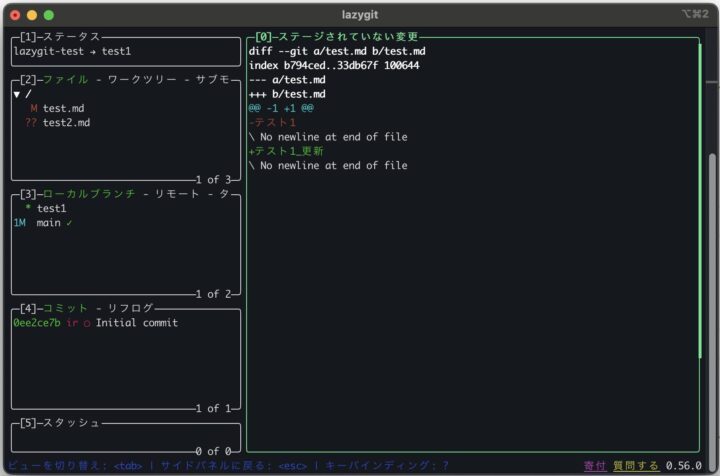Click the commit hash 0ee2ce7b
The height and width of the screenshot is (476, 720).
tap(37, 323)
